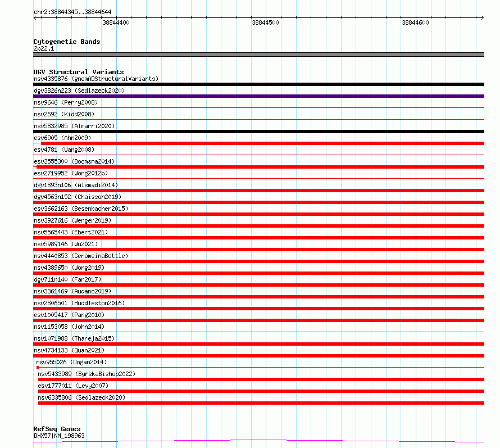
Task: Click red bar of nsv4440853 (GenomeinaBottle)
Action: click(258, 261)
